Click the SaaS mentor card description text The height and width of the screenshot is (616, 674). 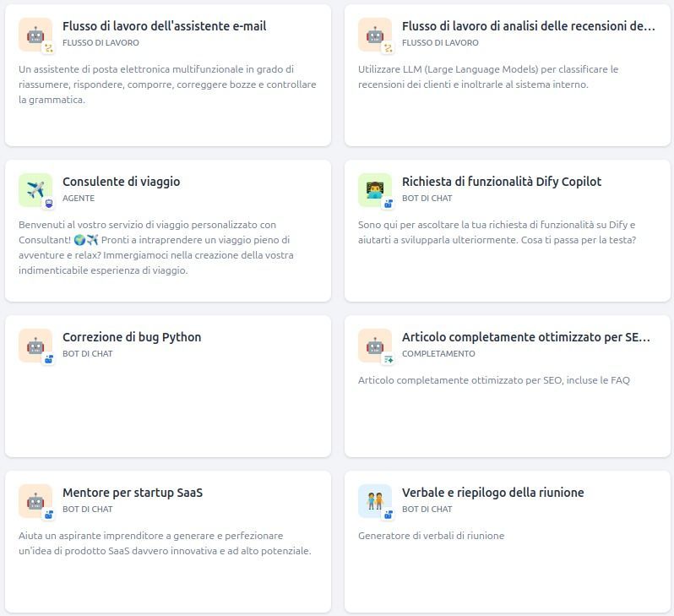pyautogui.click(x=165, y=543)
